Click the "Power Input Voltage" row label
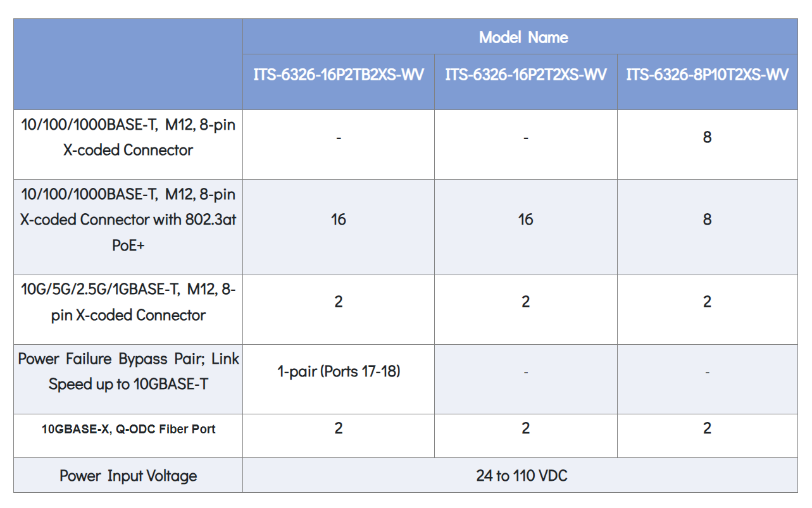This screenshot has width=812, height=508. click(128, 476)
